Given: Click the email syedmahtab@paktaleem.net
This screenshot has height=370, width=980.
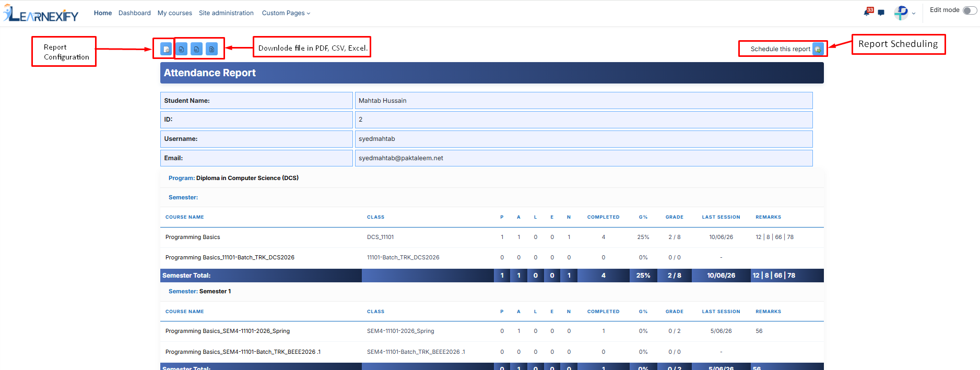Looking at the screenshot, I should [401, 158].
